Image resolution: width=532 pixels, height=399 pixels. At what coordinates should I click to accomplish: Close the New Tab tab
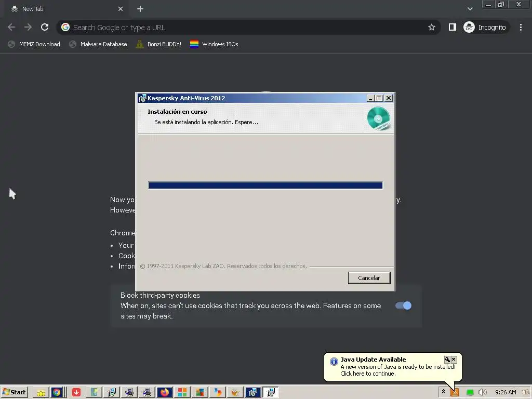point(121,9)
